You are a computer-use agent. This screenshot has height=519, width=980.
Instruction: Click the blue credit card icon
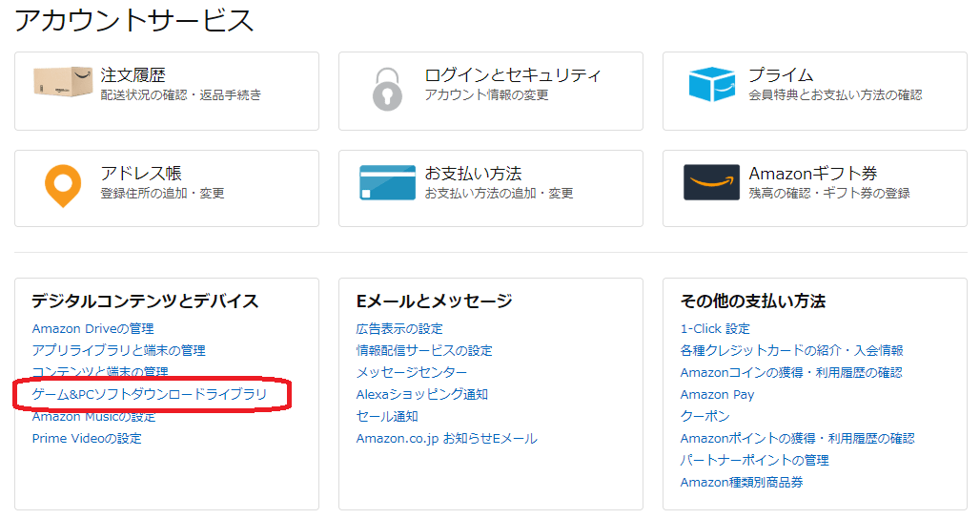pos(387,182)
